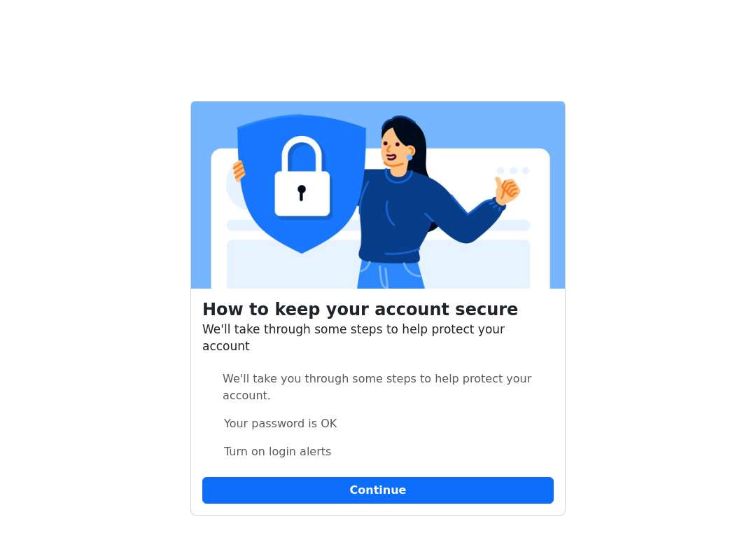756x538 pixels.
Task: Click the hand gripping the shield's edge
Action: pyautogui.click(x=239, y=172)
